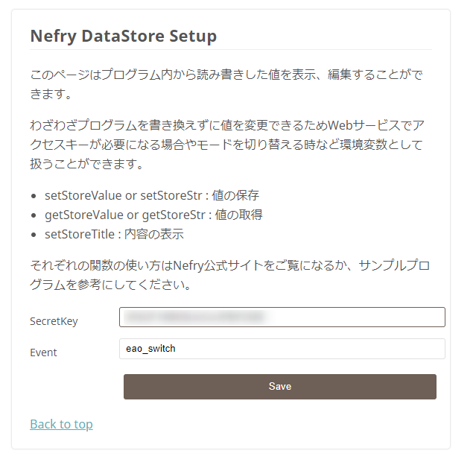This screenshot has height=468, width=476.
Task: Click the Event field label
Action: click(x=43, y=352)
